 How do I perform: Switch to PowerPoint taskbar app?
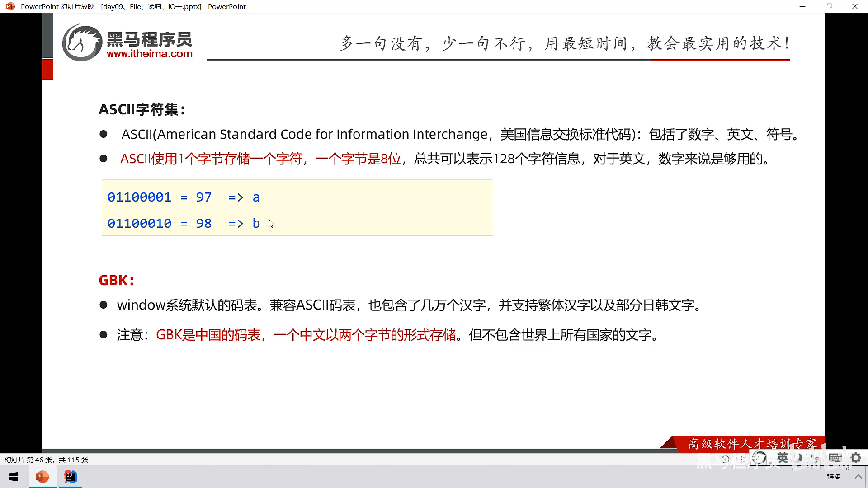[x=42, y=477]
